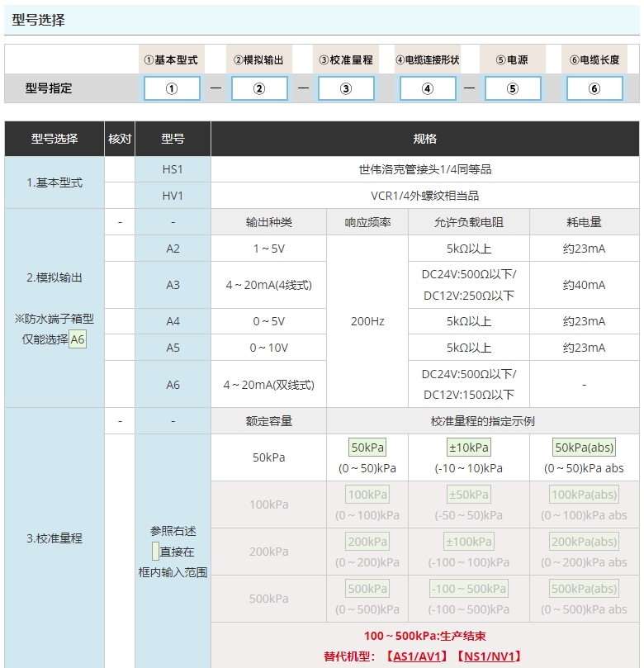This screenshot has height=668, width=644.
Task: Click the A5 model cell
Action: pos(173,348)
